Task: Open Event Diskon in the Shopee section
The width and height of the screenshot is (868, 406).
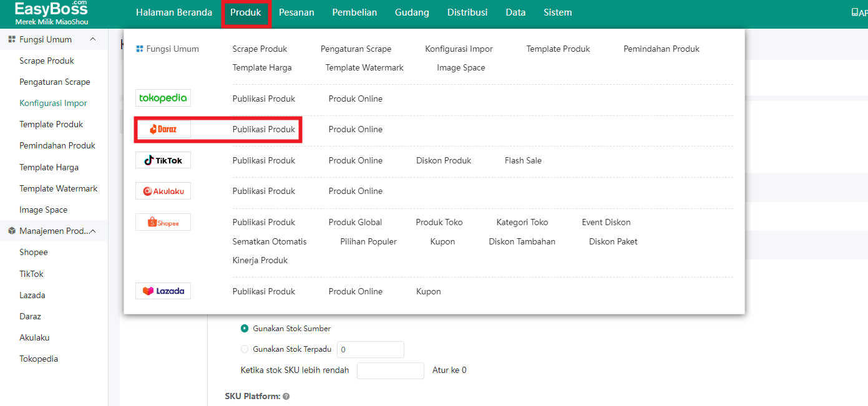Action: [606, 222]
